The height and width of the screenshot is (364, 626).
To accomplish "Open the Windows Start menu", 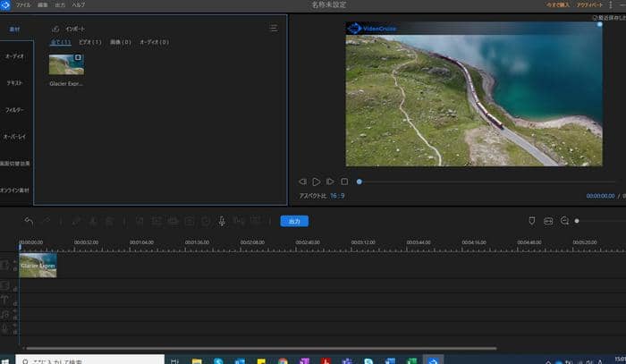I will pyautogui.click(x=5, y=360).
